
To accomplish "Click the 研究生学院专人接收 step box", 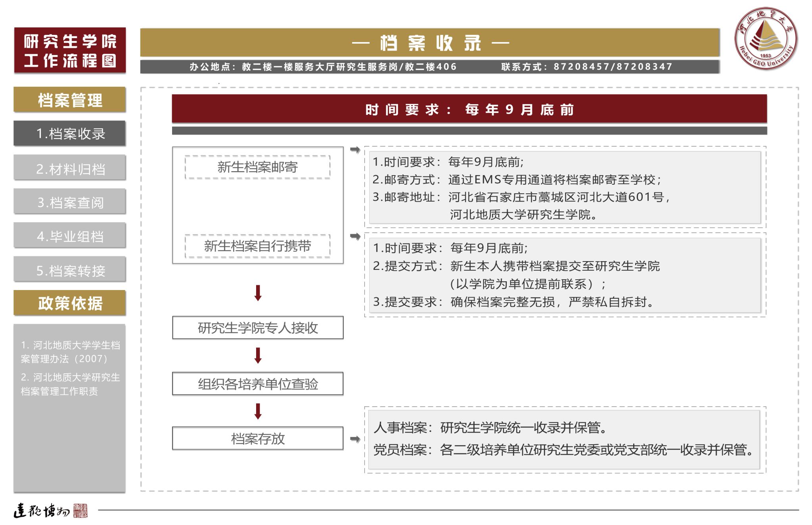I will tap(258, 328).
